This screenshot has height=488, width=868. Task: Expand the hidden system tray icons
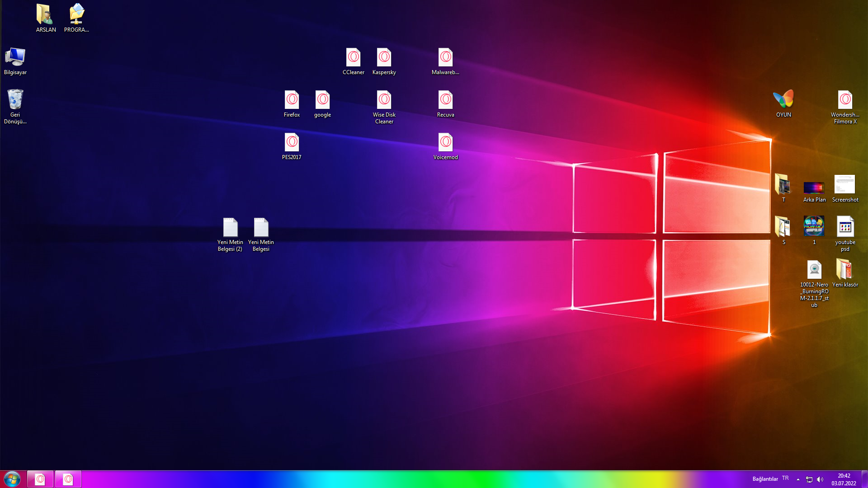[798, 479]
